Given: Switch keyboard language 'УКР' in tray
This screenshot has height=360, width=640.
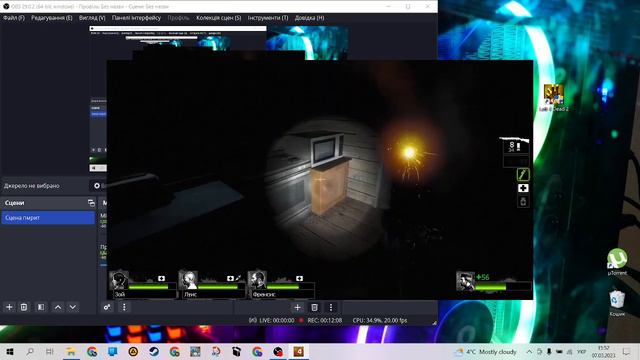Looking at the screenshot, I should (581, 351).
